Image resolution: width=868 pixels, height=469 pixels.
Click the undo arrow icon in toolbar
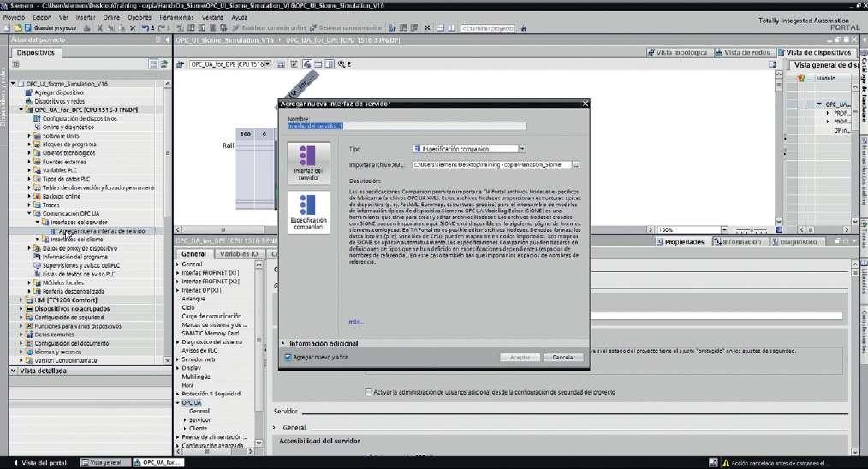(x=145, y=27)
